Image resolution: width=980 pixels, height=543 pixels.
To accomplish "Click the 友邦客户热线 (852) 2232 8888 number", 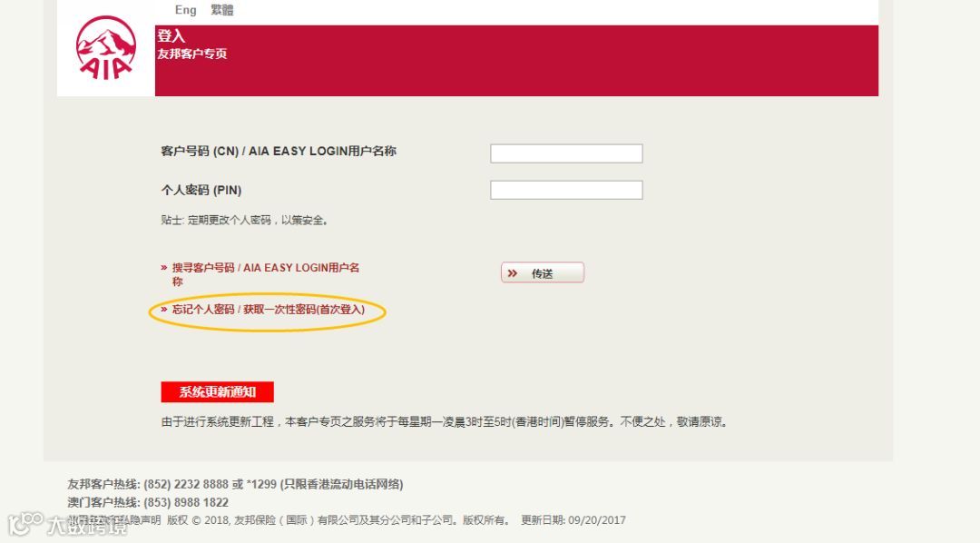I will click(x=186, y=484).
